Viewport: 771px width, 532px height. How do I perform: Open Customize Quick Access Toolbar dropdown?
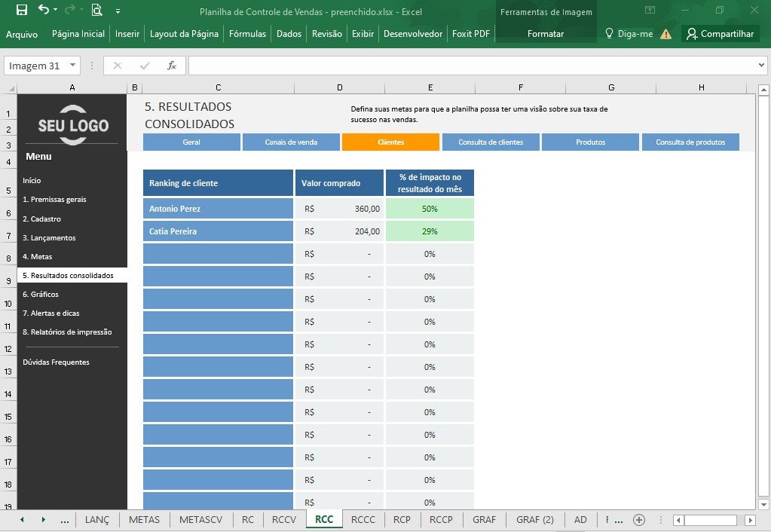[118, 11]
